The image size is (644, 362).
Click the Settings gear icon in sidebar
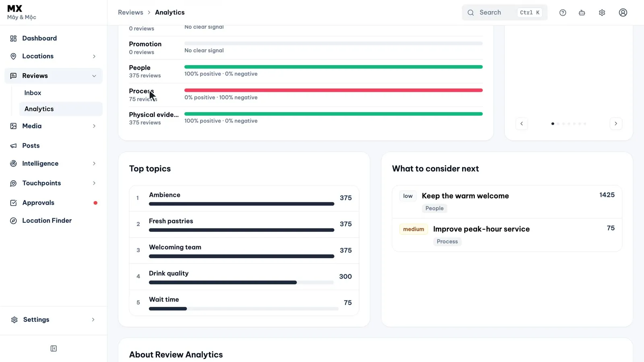14,320
